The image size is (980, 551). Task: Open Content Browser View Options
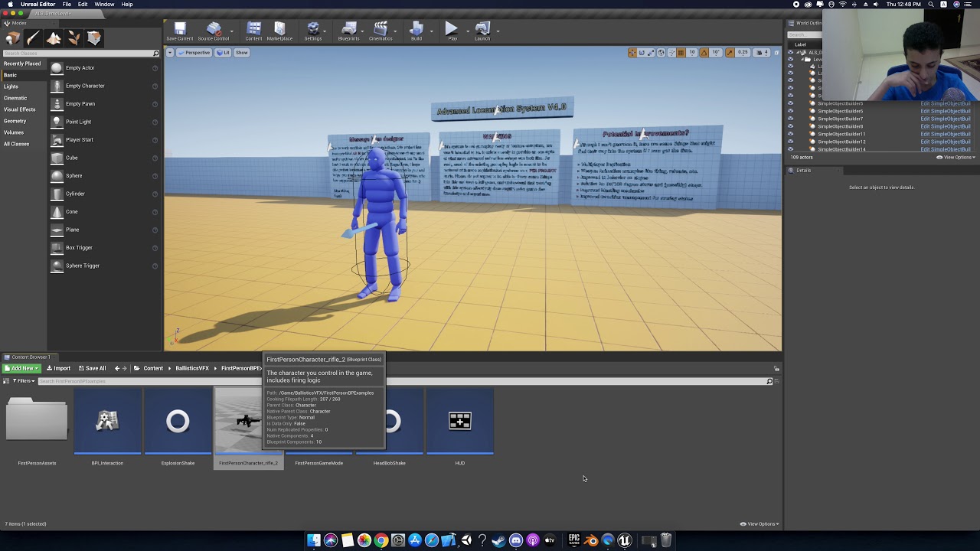[759, 524]
